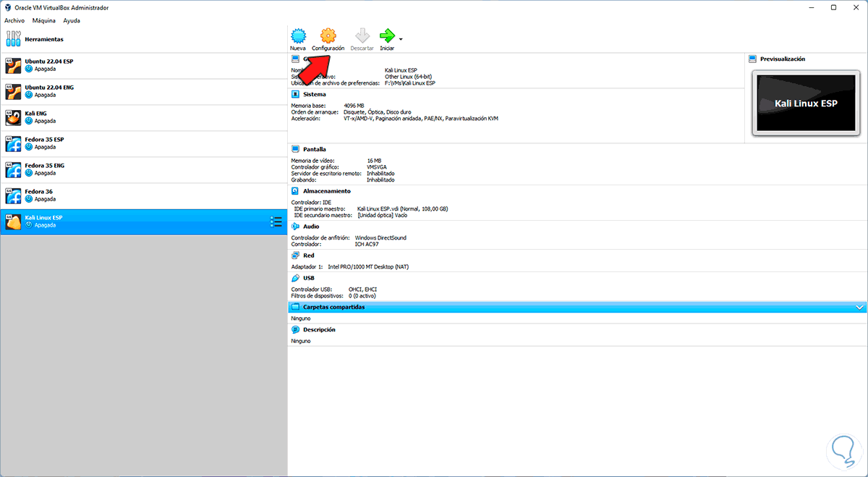868x477 pixels.
Task: Click 'Windows DirectSound' value
Action: tap(381, 237)
